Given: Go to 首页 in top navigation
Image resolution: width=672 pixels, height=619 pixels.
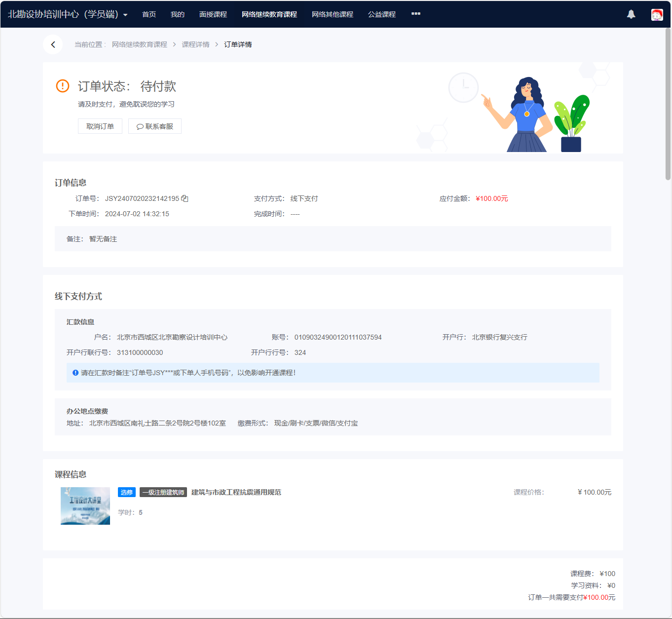Looking at the screenshot, I should [149, 14].
